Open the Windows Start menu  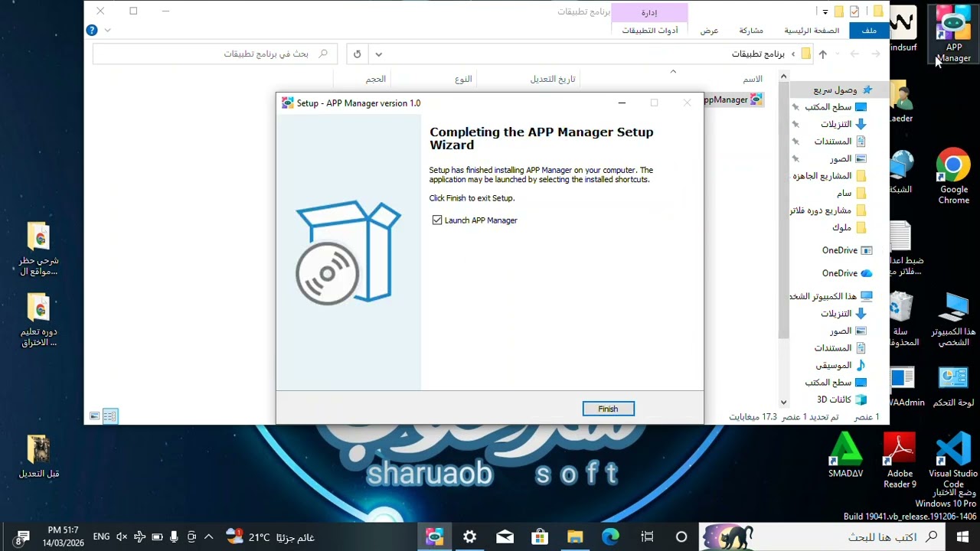coord(962,537)
